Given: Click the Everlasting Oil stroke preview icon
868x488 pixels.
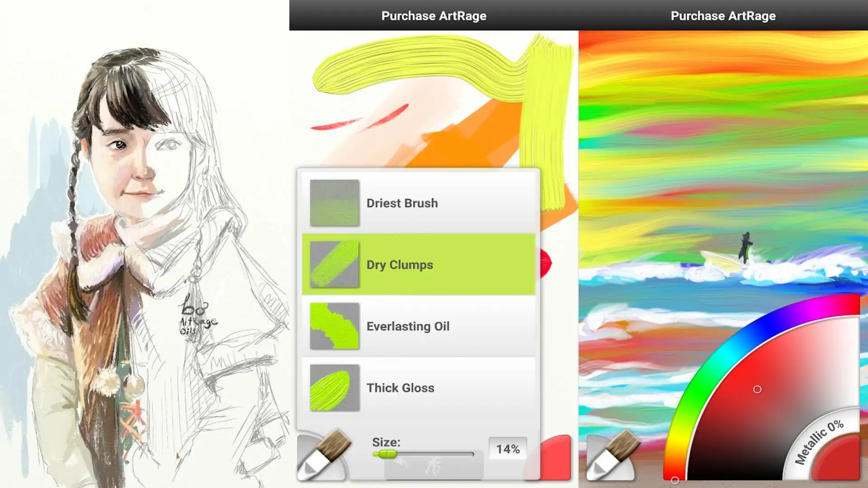Looking at the screenshot, I should (x=335, y=326).
